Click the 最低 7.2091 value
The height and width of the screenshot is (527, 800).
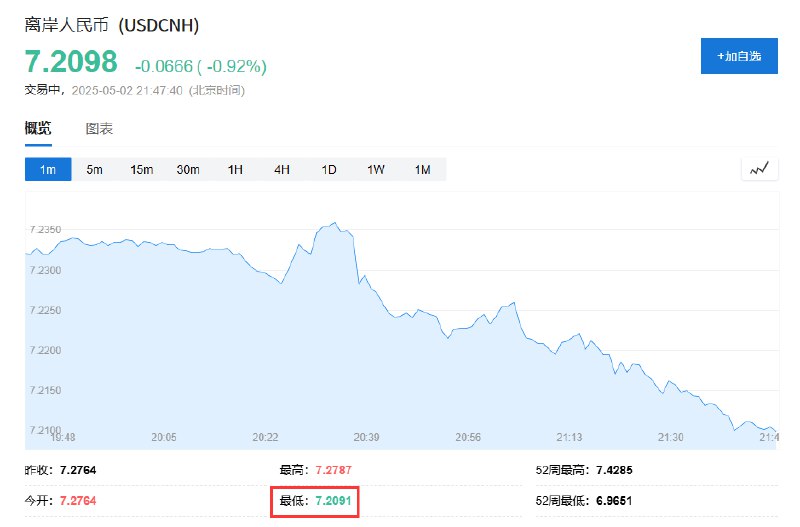tap(333, 501)
